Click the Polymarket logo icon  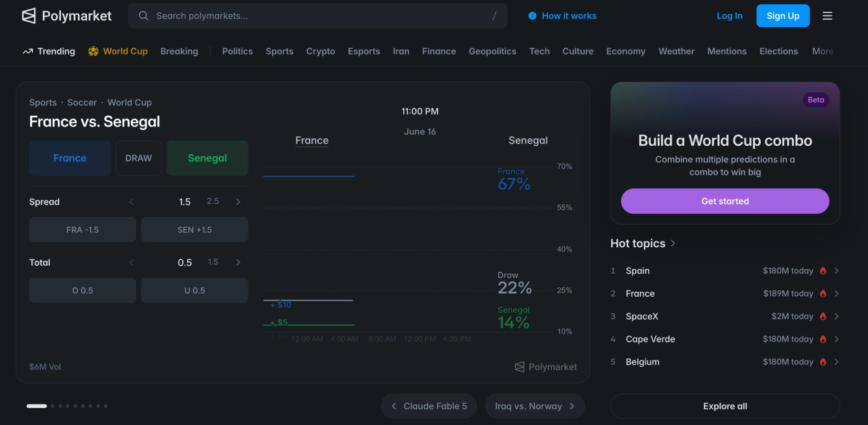(29, 16)
